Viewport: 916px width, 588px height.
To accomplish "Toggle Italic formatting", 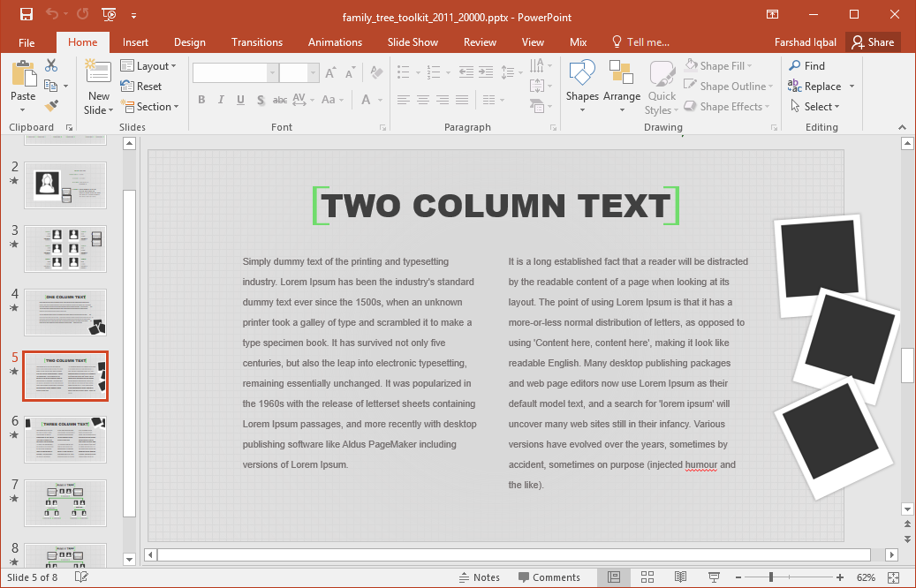I will 221,100.
